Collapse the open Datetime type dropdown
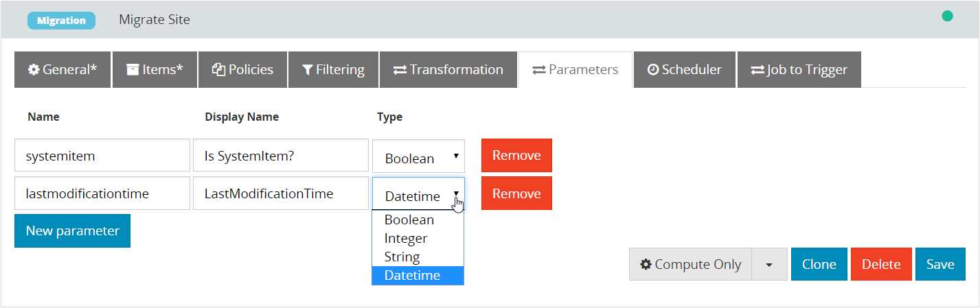The width and height of the screenshot is (980, 308). click(x=418, y=194)
